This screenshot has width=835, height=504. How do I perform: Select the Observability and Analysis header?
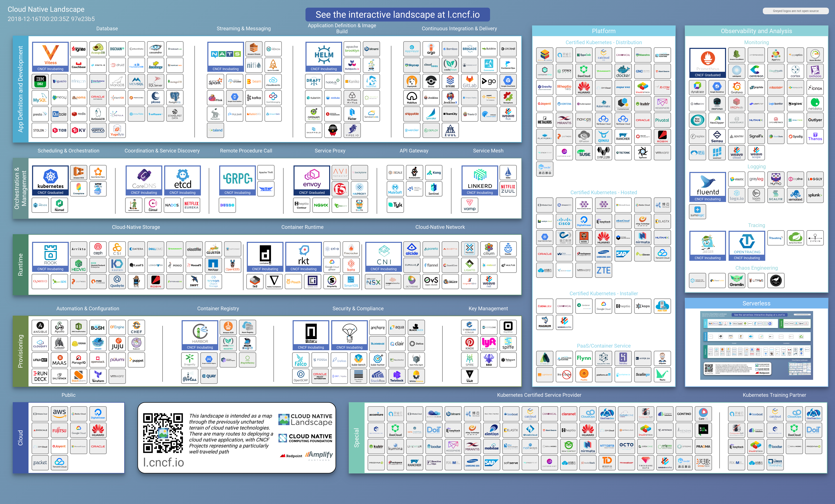756,31
